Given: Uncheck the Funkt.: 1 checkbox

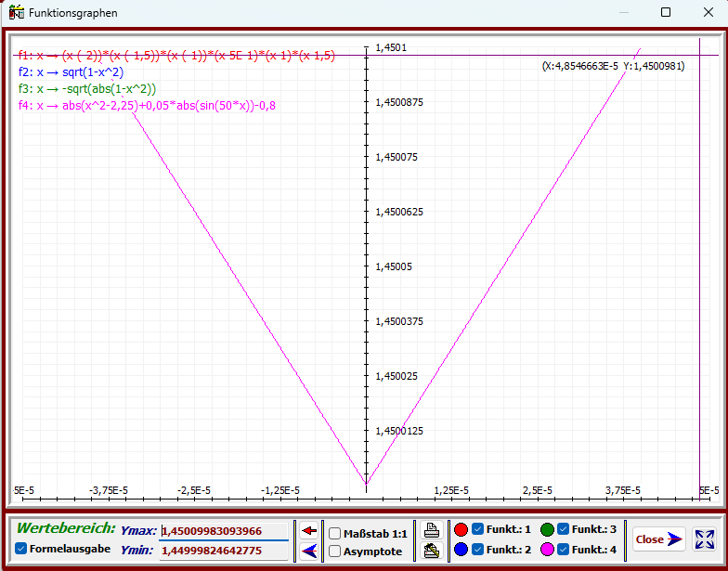Looking at the screenshot, I should (x=477, y=529).
